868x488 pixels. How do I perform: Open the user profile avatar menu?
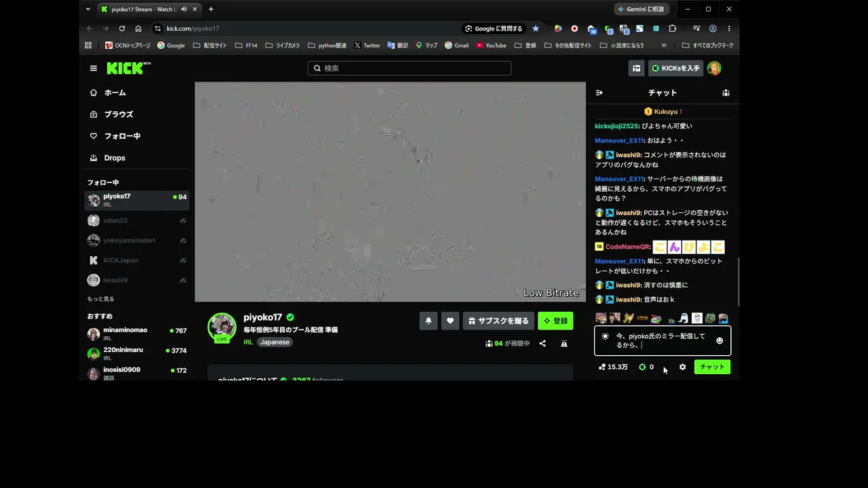[713, 68]
